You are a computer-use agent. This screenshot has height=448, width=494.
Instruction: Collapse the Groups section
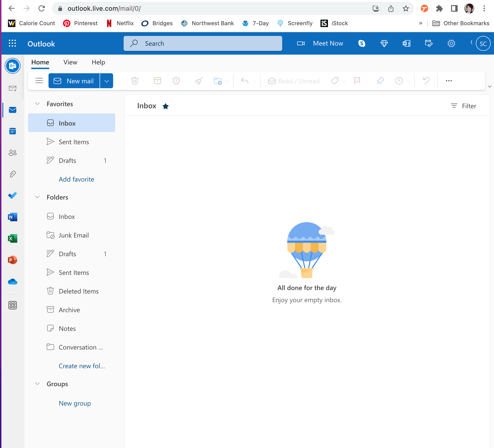(x=37, y=384)
